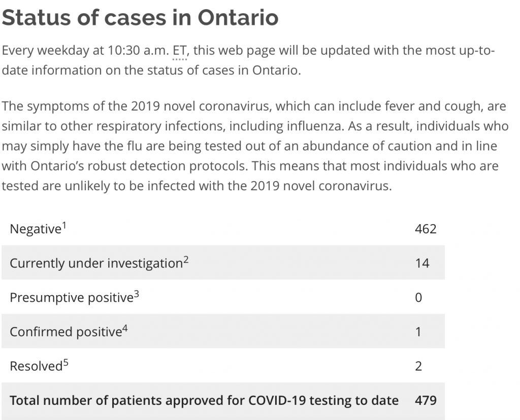Image resolution: width=520 pixels, height=420 pixels.
Task: Open footnote 1 next to Negative
Action: coord(64,225)
